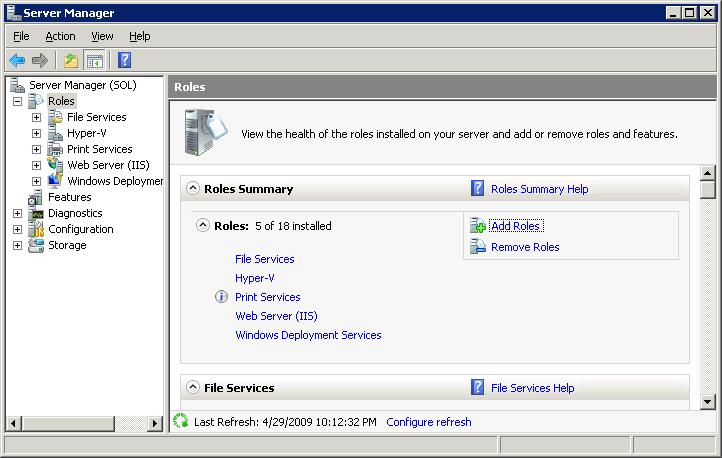This screenshot has width=722, height=458.
Task: Expand the Hyper-V tree node
Action: pos(36,133)
